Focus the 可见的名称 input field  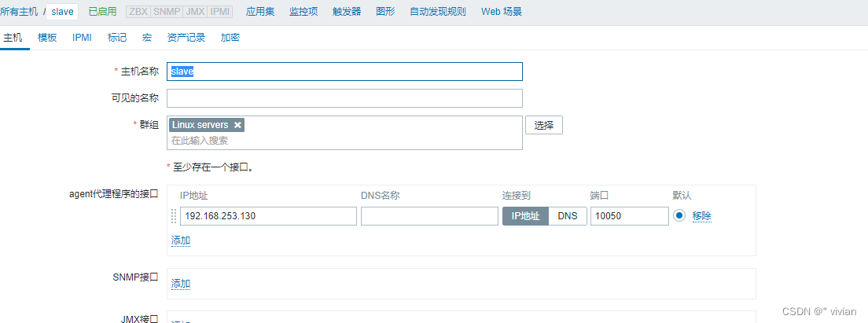tap(344, 98)
